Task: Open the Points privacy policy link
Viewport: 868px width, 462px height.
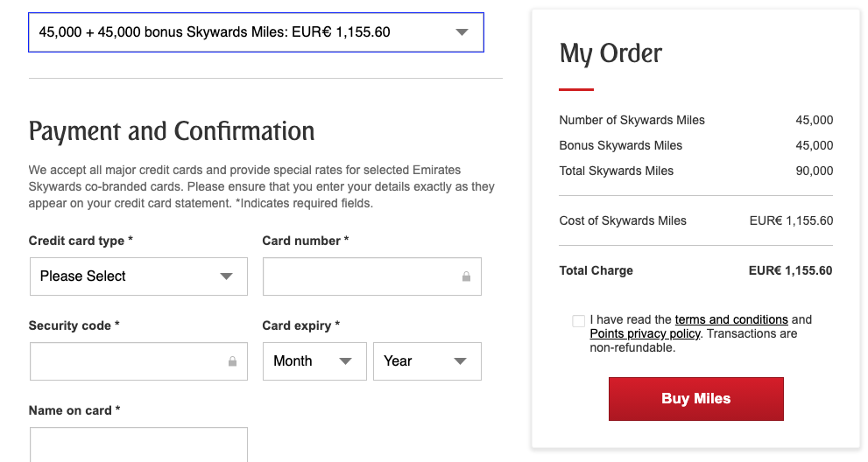Action: click(x=645, y=333)
